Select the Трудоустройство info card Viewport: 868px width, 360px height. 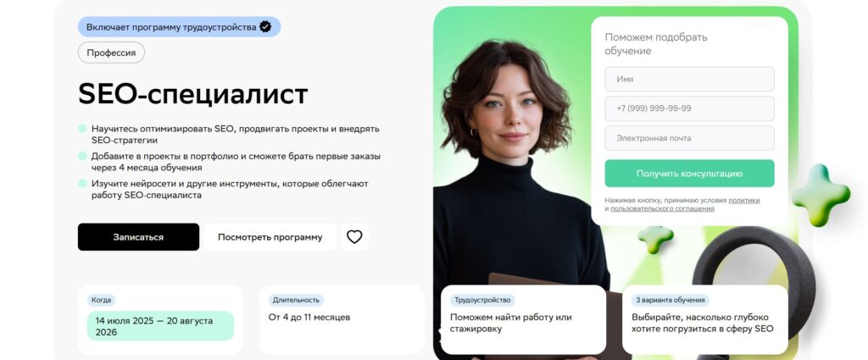(523, 319)
